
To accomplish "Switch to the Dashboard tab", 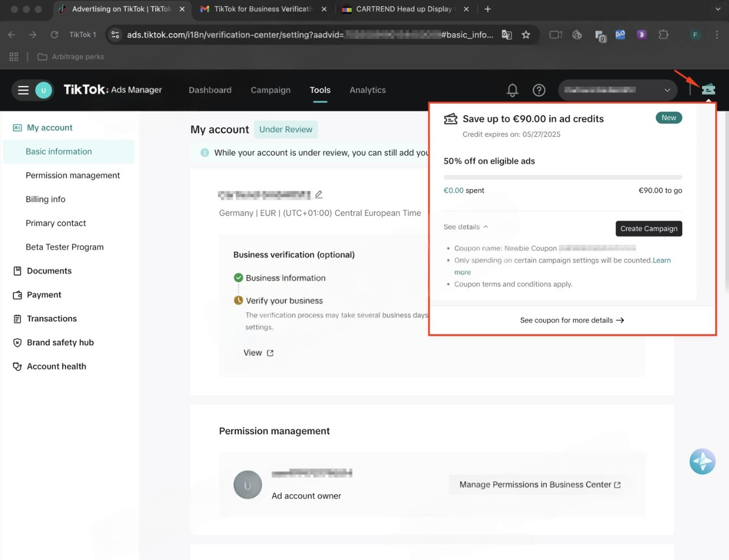I will [210, 90].
